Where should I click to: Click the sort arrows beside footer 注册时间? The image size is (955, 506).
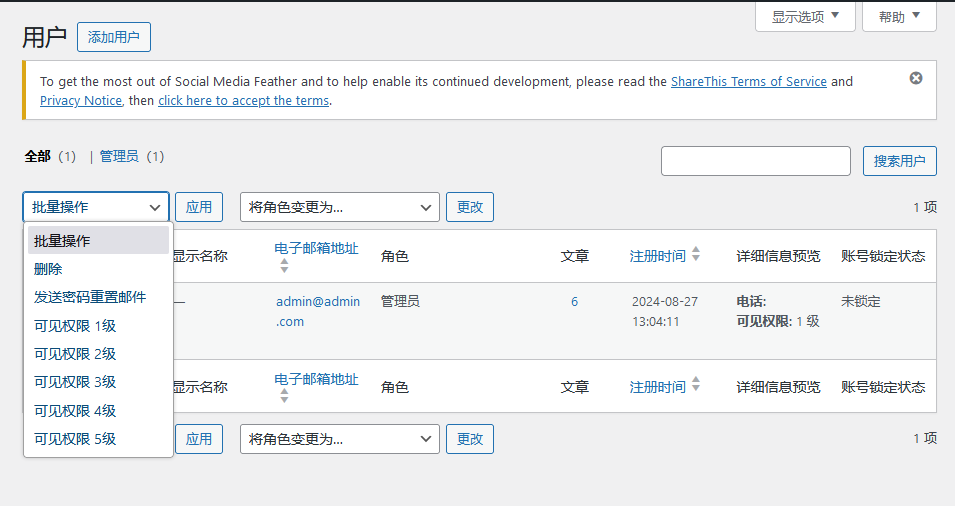(x=696, y=385)
